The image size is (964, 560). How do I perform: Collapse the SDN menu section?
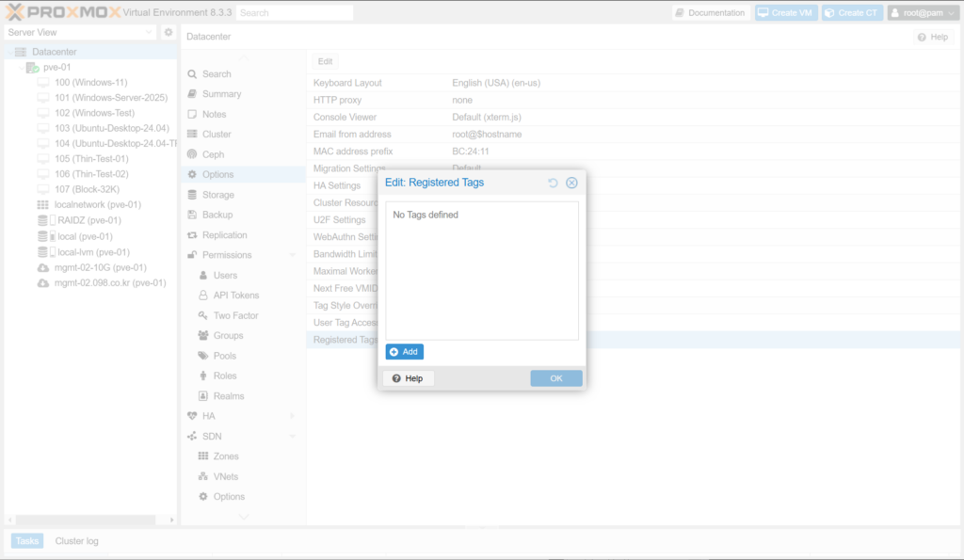point(292,436)
